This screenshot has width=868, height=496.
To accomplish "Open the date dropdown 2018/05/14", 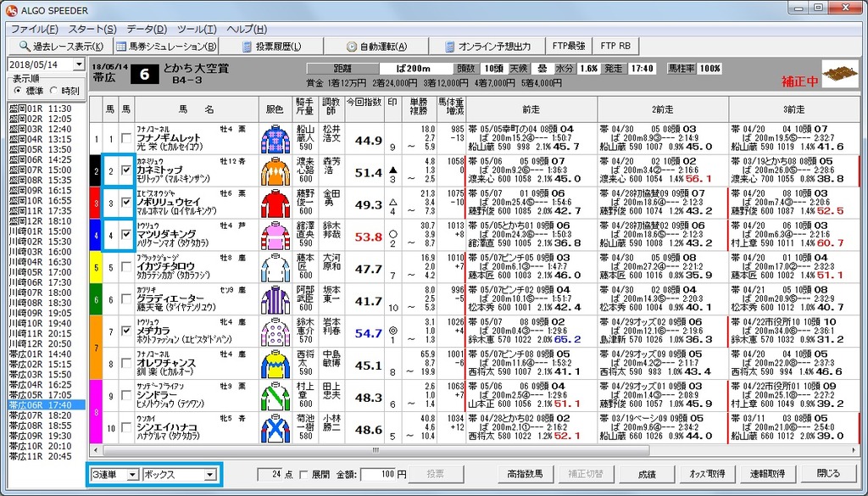I will click(x=78, y=64).
